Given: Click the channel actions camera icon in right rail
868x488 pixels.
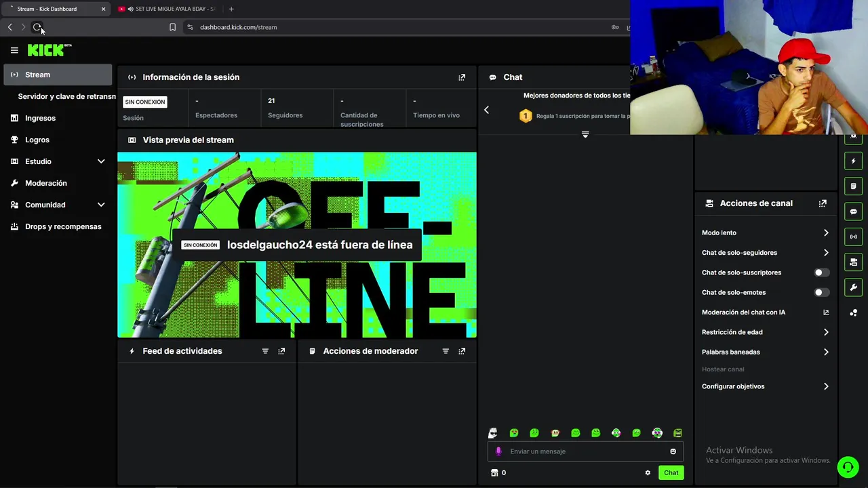Looking at the screenshot, I should coord(854,262).
